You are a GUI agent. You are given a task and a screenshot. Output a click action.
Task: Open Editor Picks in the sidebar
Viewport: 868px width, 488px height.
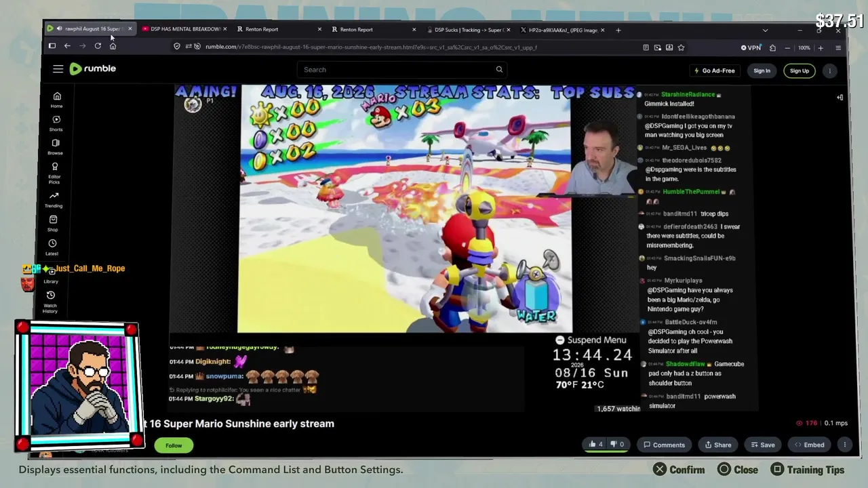pos(54,174)
